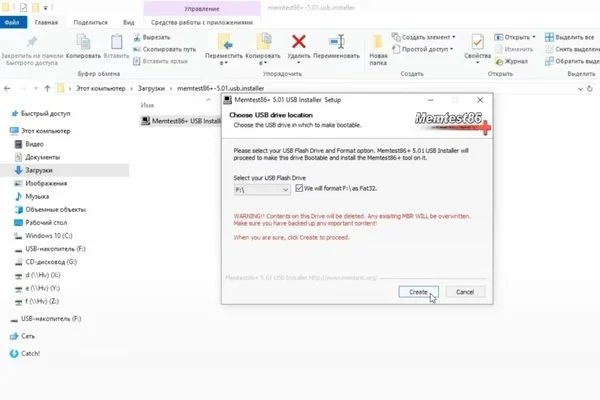Open the USB Flash Drive F:\ dropdown

pyautogui.click(x=262, y=189)
